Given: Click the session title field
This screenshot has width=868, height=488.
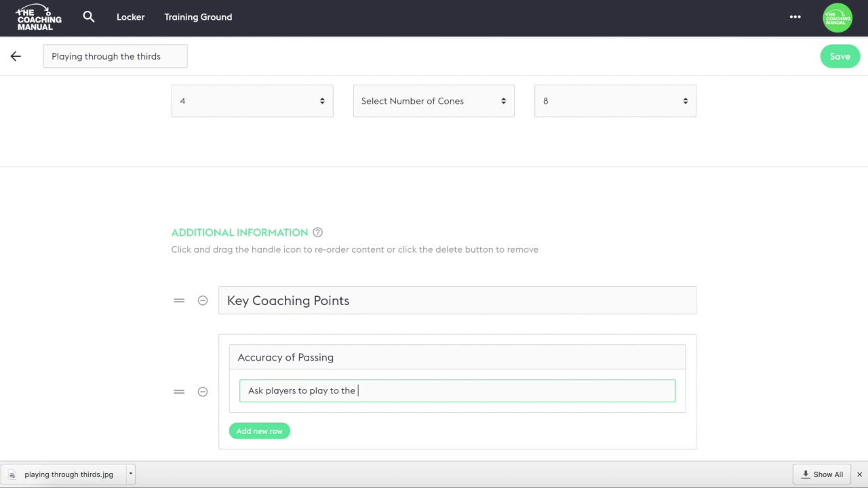Looking at the screenshot, I should 115,56.
